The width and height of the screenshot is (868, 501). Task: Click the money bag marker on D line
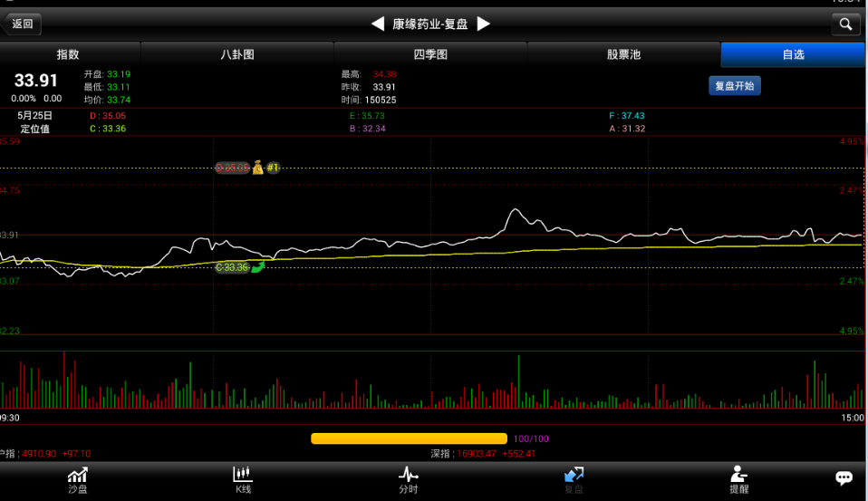[x=258, y=168]
